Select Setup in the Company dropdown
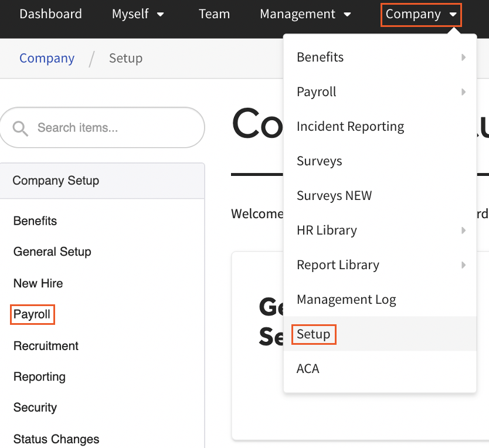Viewport: 489px width, 448px height. 314,334
